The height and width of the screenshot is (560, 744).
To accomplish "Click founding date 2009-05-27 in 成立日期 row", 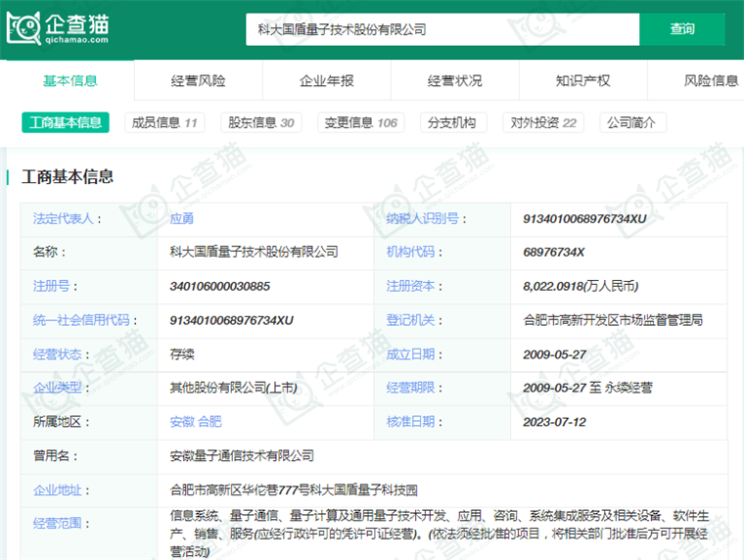I will point(554,354).
